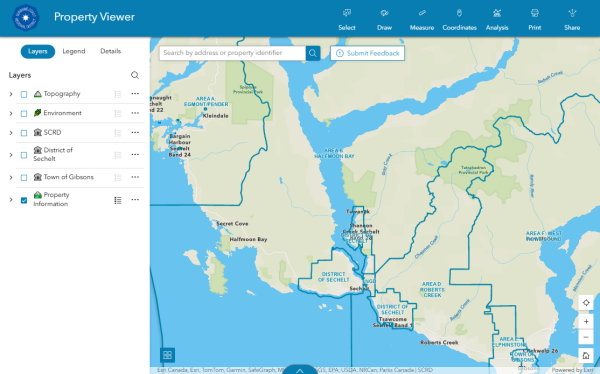The width and height of the screenshot is (600, 374).
Task: Expand the Property Information group
Action: pyautogui.click(x=11, y=200)
